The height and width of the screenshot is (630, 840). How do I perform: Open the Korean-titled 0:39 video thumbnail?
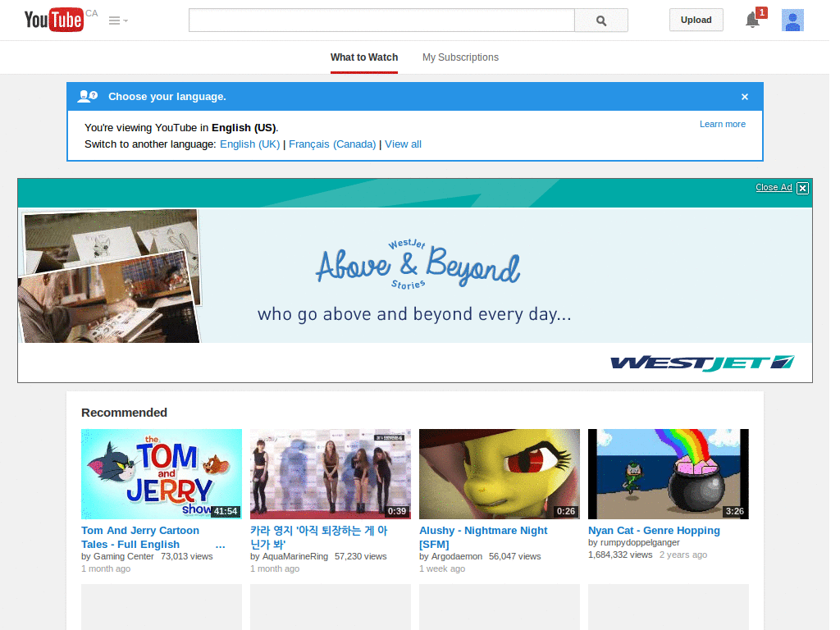coord(331,474)
